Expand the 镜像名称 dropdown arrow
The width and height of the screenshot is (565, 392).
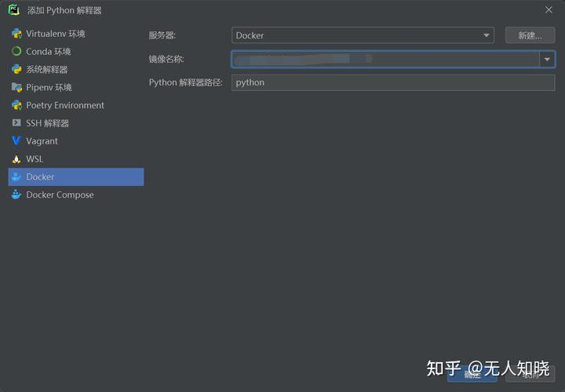(547, 59)
